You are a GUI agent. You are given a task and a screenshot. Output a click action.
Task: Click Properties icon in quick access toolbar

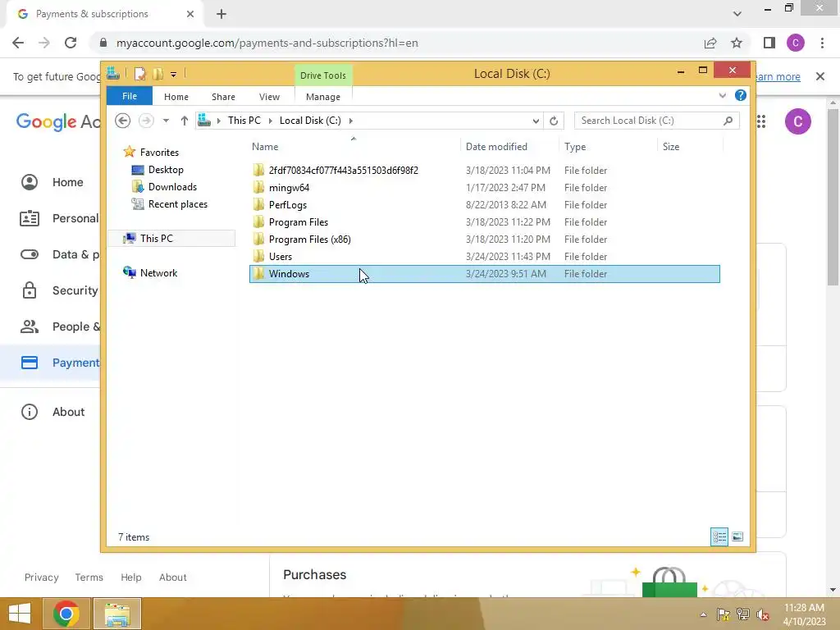pos(139,74)
